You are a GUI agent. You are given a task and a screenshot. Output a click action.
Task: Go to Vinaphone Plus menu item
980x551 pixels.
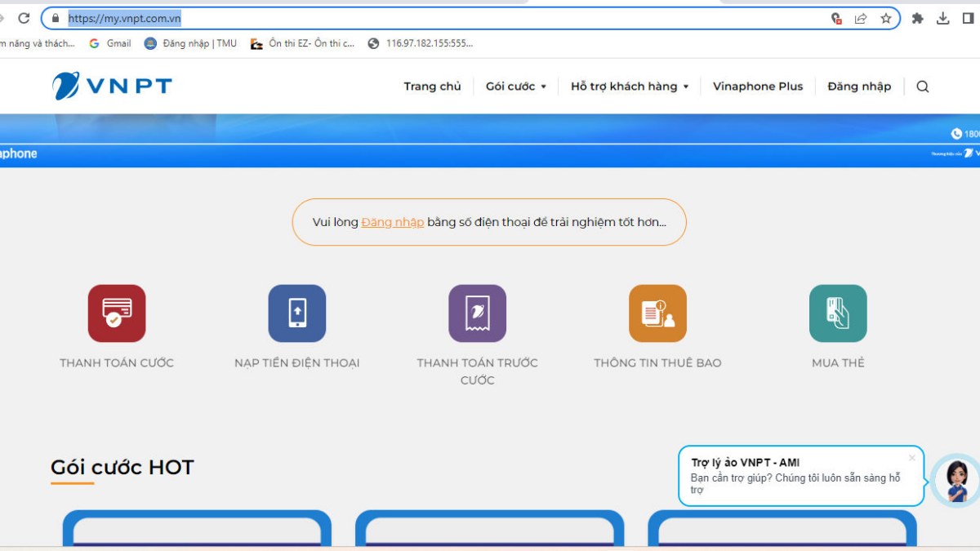coord(758,87)
